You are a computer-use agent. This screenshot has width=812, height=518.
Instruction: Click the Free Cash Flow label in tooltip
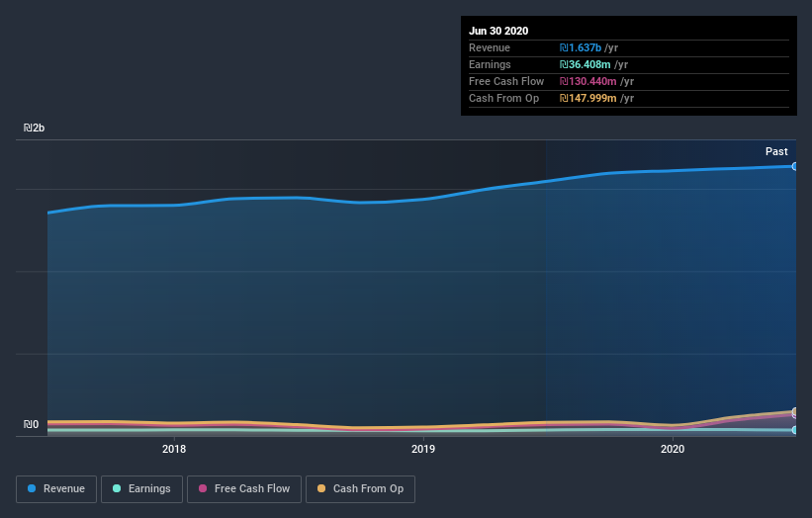click(x=506, y=81)
